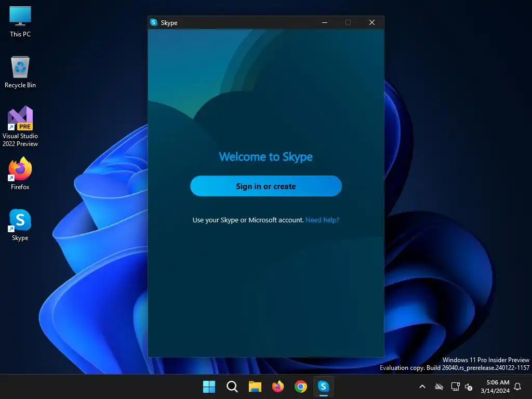Screen dimensions: 532x399
Task: Select the Recycle Bin desktop icon
Action: pos(20,72)
